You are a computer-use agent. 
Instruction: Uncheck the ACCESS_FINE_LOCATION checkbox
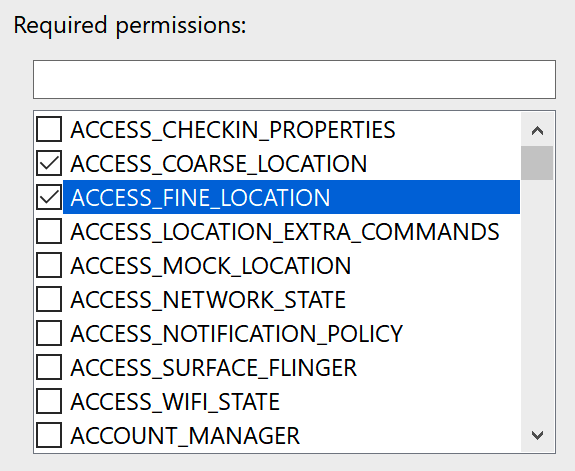click(49, 197)
